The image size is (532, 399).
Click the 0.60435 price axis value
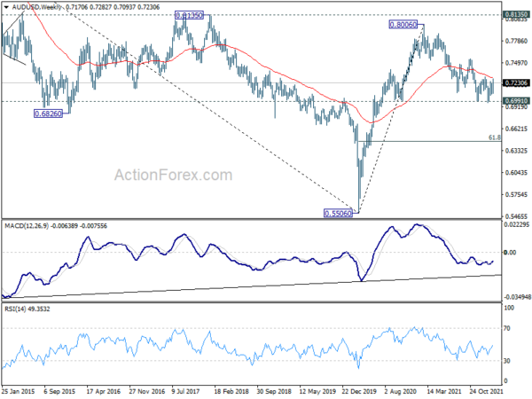coord(516,172)
